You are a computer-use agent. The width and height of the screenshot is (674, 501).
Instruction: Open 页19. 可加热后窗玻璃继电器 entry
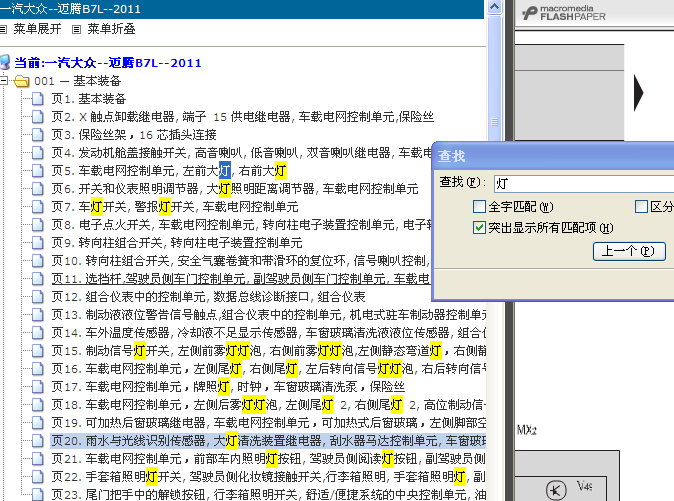(x=269, y=423)
